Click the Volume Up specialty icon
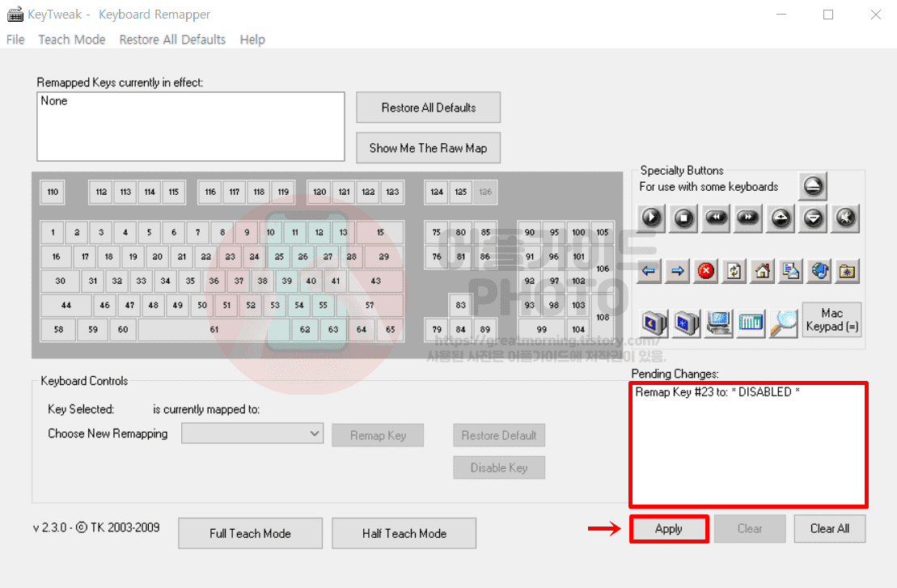The height and width of the screenshot is (588, 897). tap(781, 218)
